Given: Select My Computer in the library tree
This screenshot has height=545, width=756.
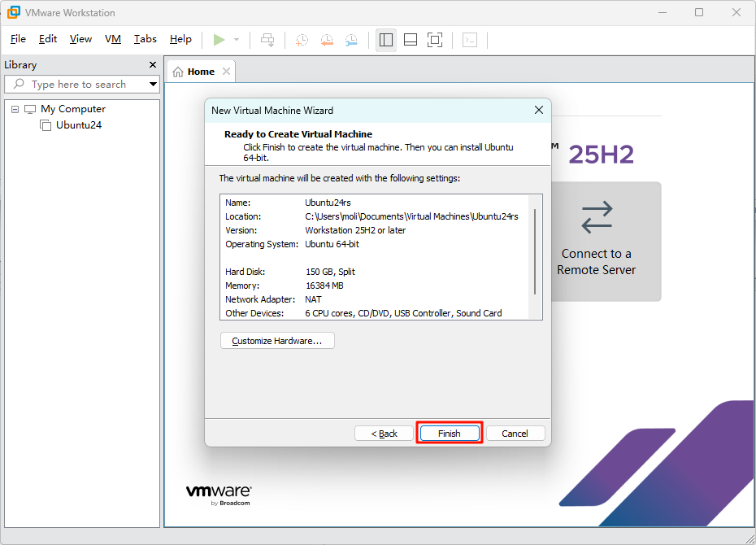Looking at the screenshot, I should point(73,109).
